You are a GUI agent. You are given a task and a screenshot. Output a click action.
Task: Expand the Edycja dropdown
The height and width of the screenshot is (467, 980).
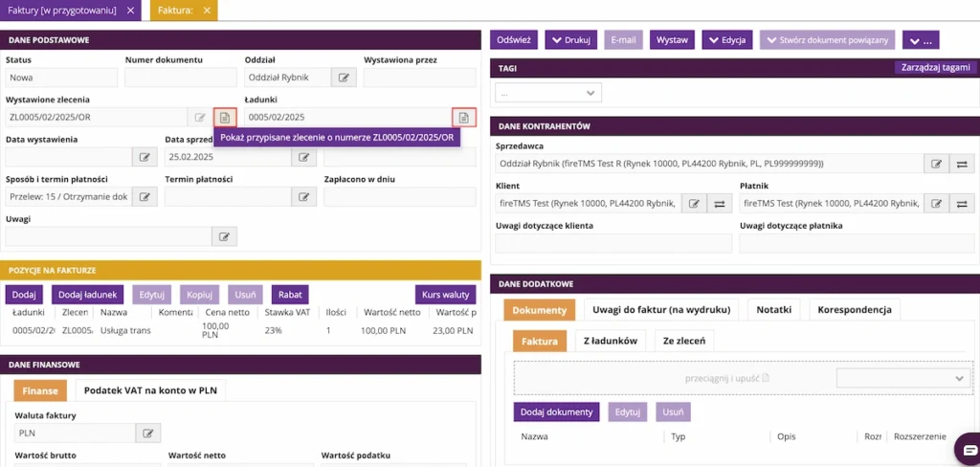point(727,39)
